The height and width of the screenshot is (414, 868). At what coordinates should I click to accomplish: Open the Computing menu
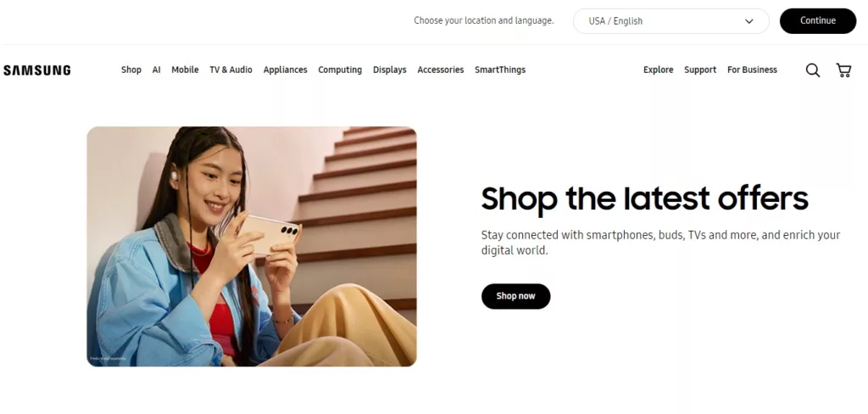(340, 70)
